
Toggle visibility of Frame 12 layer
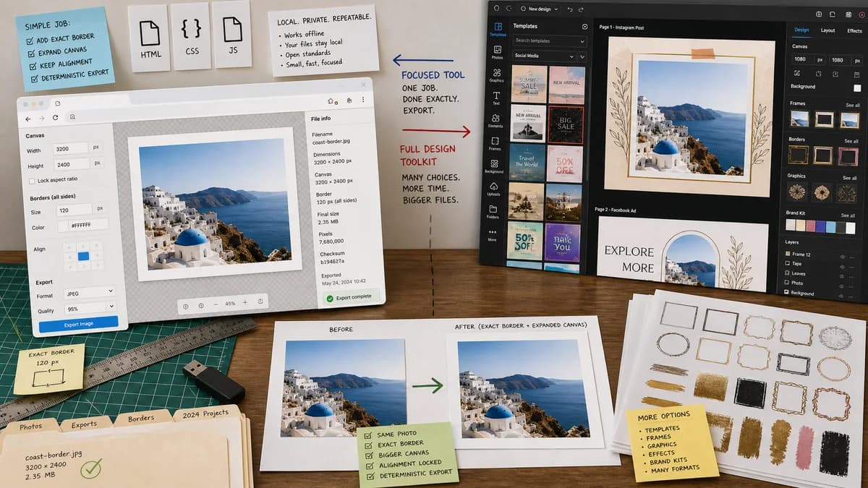coord(842,257)
